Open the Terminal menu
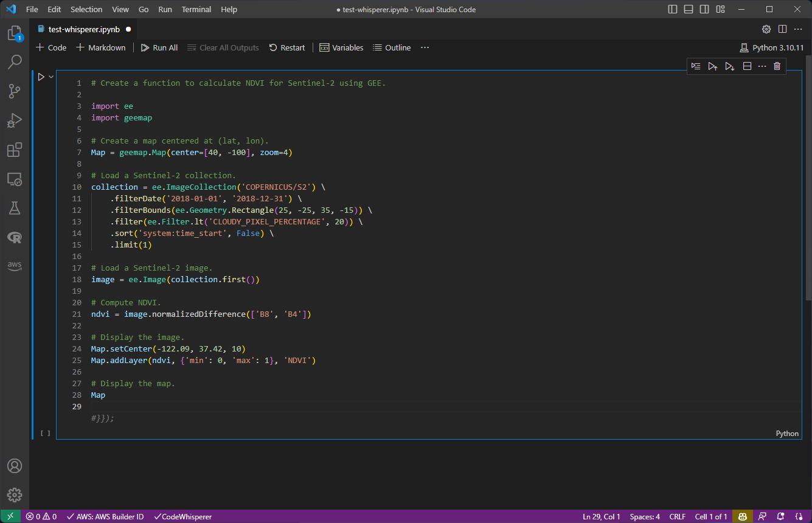 tap(196, 9)
